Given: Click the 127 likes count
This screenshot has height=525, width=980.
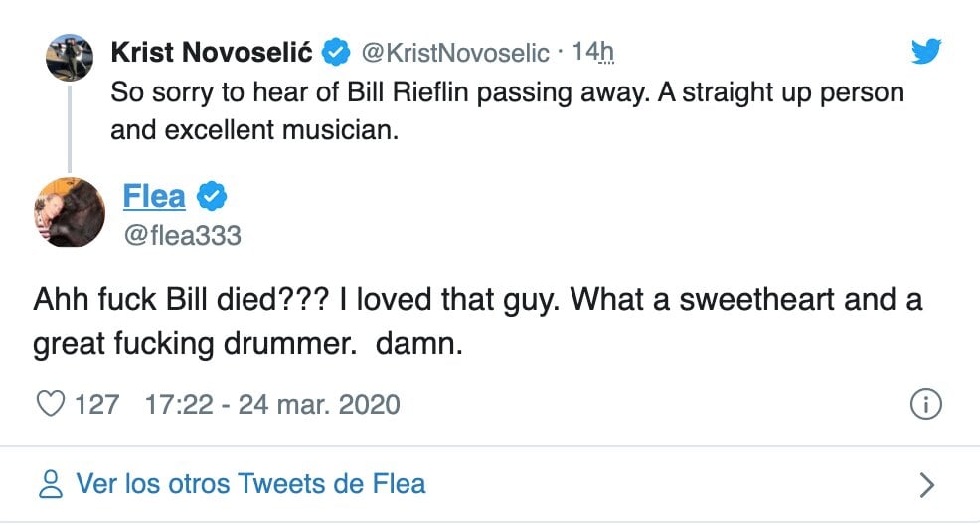Looking at the screenshot, I should [x=96, y=405].
